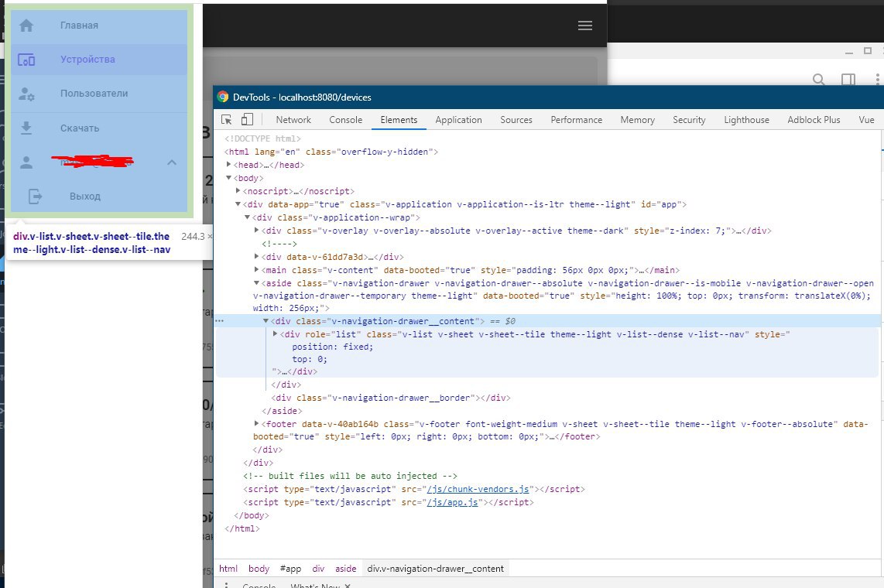
Task: Open the Lighthouse tab
Action: (746, 120)
